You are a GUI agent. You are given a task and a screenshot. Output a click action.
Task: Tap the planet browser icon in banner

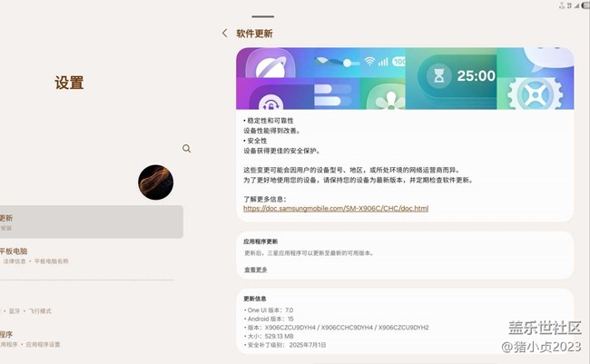click(270, 71)
